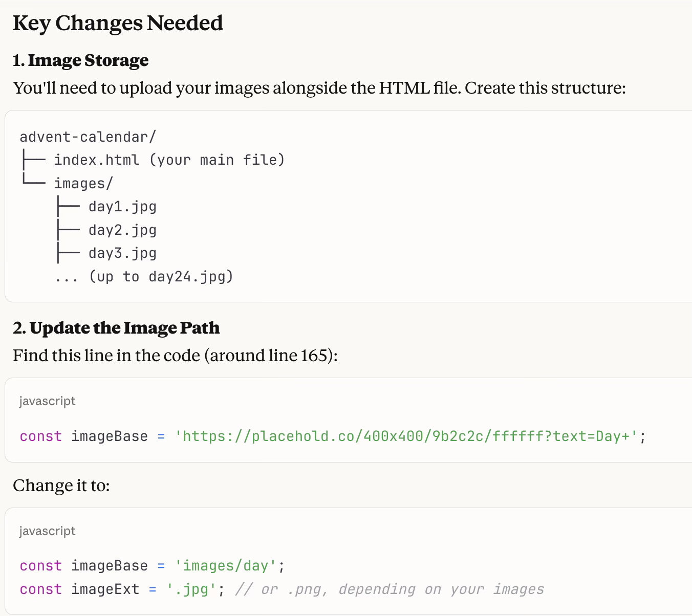Click the 'images/day' string value
This screenshot has height=616, width=692.
226,566
